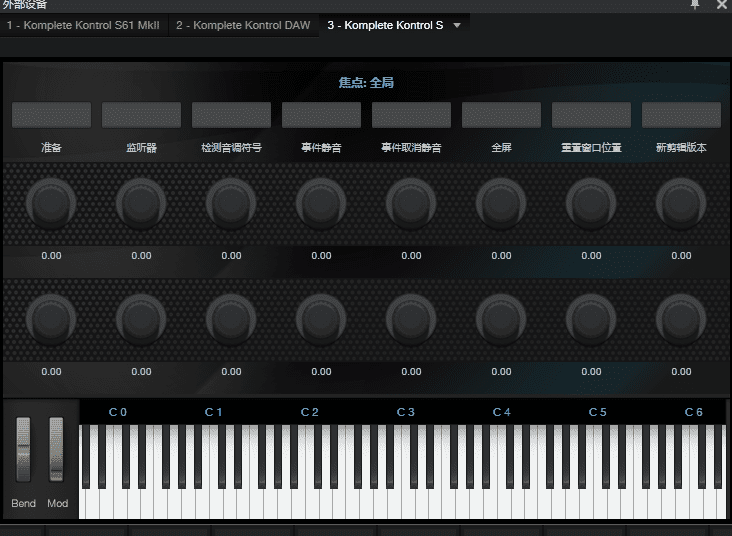Click the upper-row knob under 重置窗口位置
This screenshot has width=732, height=536.
click(591, 203)
